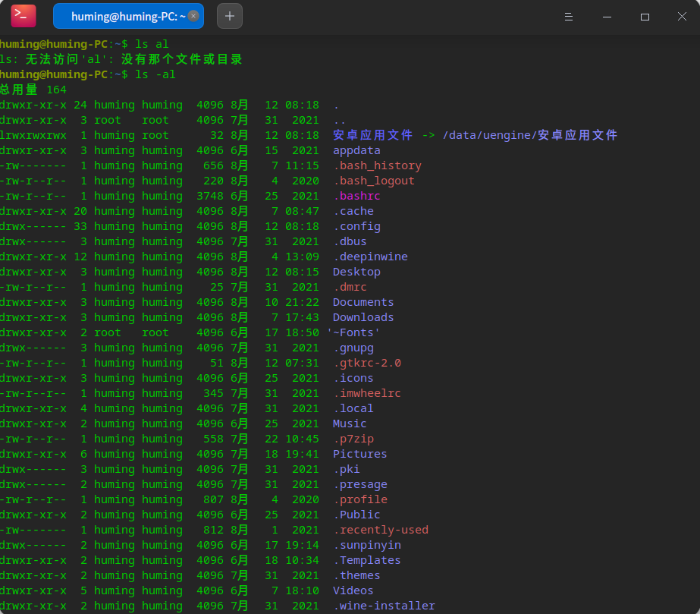
Task: Click the Pictures directory name
Action: pos(359,454)
